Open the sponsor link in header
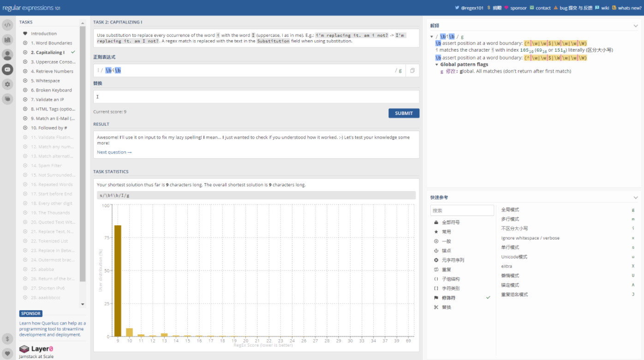 click(x=515, y=8)
